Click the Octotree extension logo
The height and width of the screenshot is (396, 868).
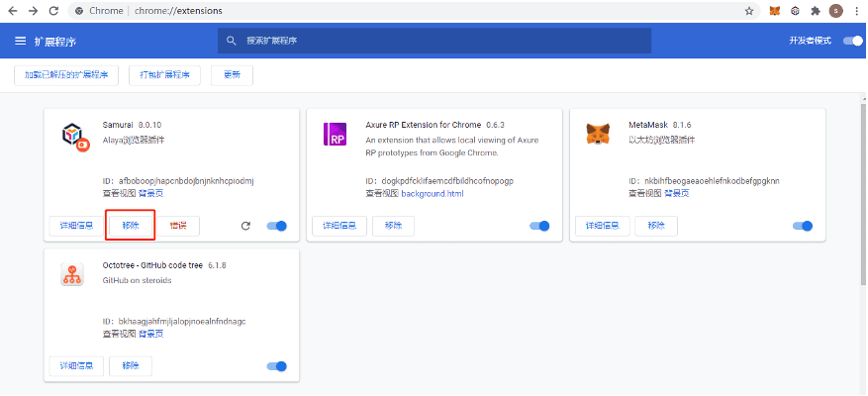tap(71, 274)
